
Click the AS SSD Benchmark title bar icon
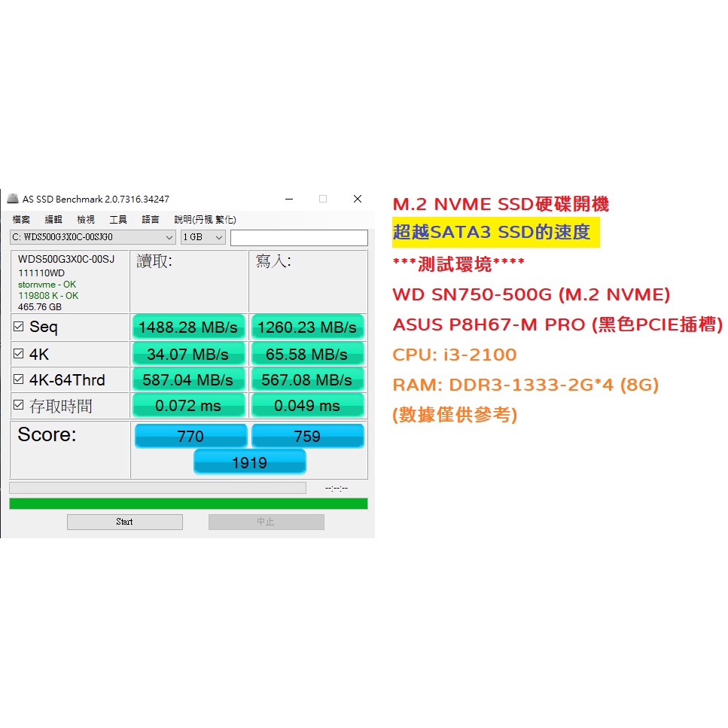13,200
